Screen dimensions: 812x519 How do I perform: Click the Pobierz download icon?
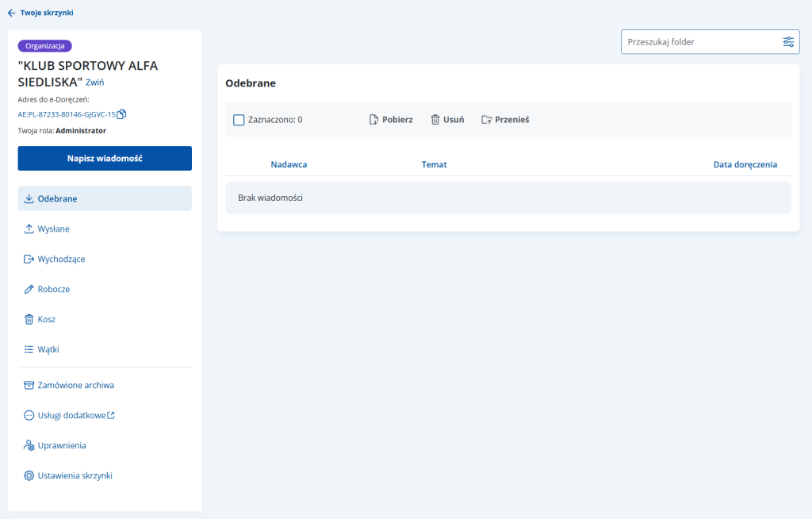coord(373,120)
